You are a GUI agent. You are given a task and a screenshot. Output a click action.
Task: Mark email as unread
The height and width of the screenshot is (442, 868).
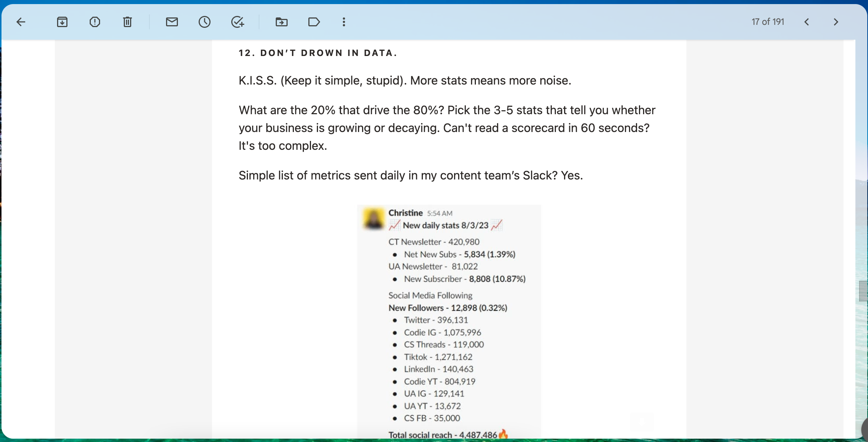coord(172,22)
